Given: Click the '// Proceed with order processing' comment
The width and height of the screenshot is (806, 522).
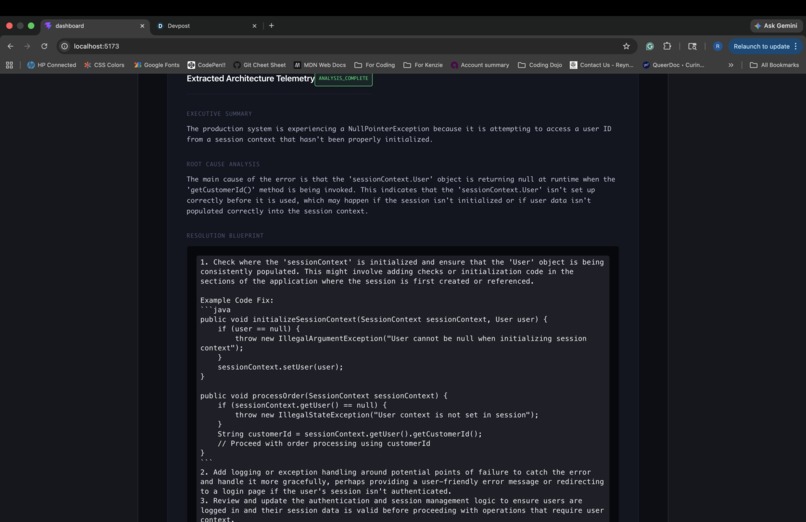Looking at the screenshot, I should (x=324, y=443).
